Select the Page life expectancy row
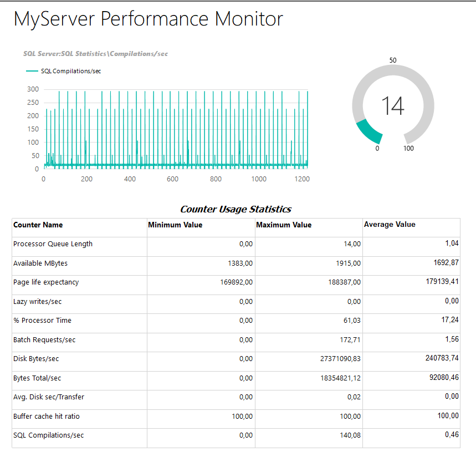476x472 pixels. pos(46,282)
